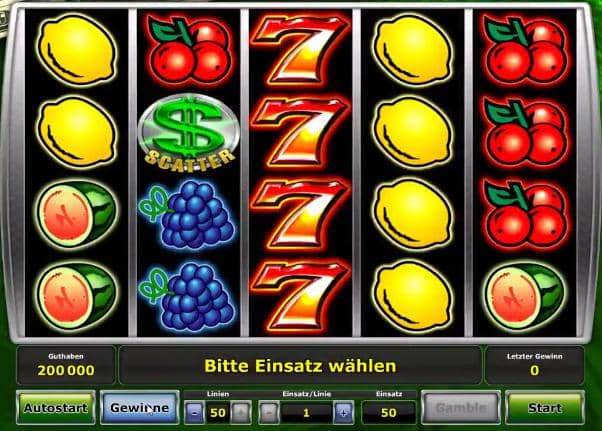The height and width of the screenshot is (431, 602).
Task: Start Autostart mode
Action: (56, 408)
